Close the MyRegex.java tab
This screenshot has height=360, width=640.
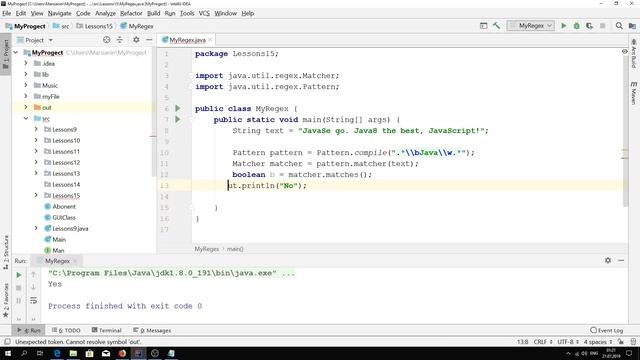click(210, 40)
